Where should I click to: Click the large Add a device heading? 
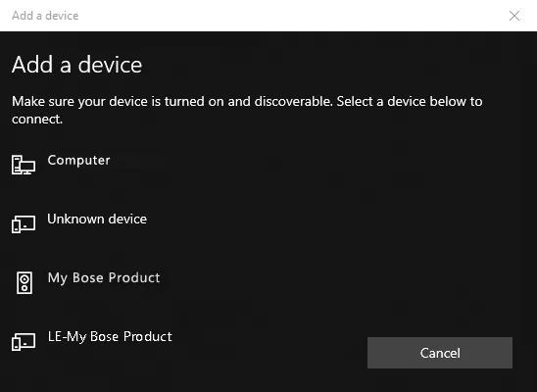pos(76,65)
